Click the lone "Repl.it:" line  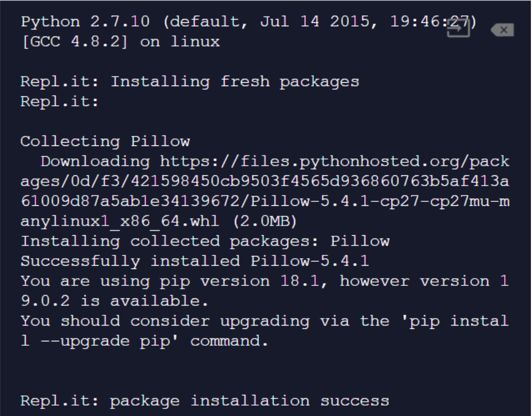coord(60,102)
